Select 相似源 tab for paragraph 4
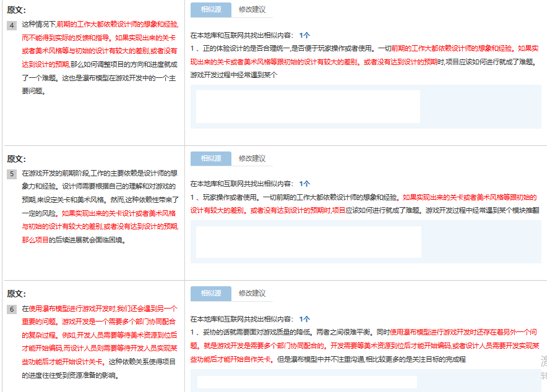 pos(210,10)
